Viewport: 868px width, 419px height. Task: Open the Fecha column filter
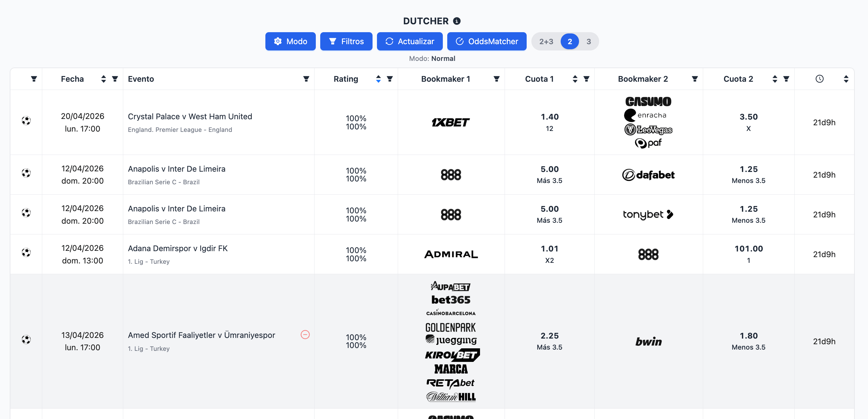(115, 79)
